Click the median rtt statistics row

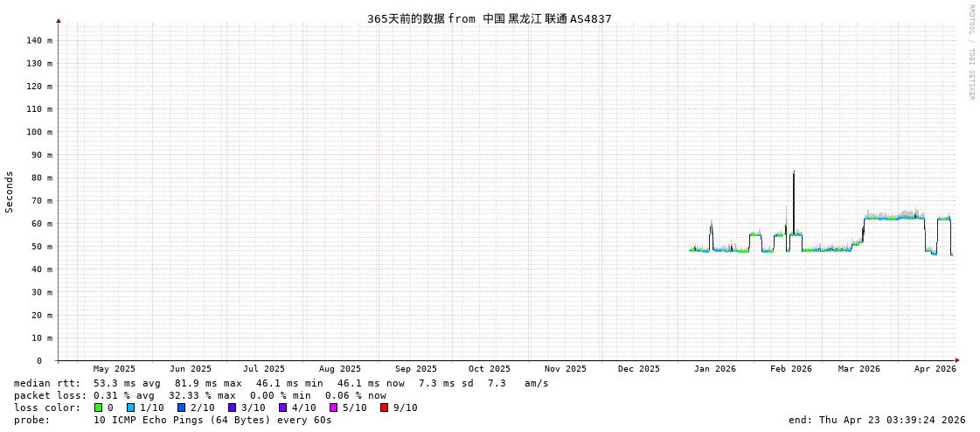click(281, 383)
